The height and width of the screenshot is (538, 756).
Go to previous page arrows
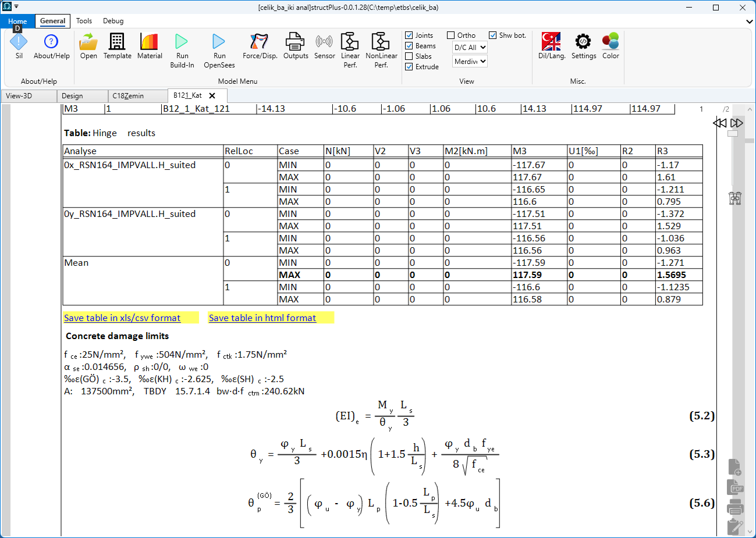[720, 123]
